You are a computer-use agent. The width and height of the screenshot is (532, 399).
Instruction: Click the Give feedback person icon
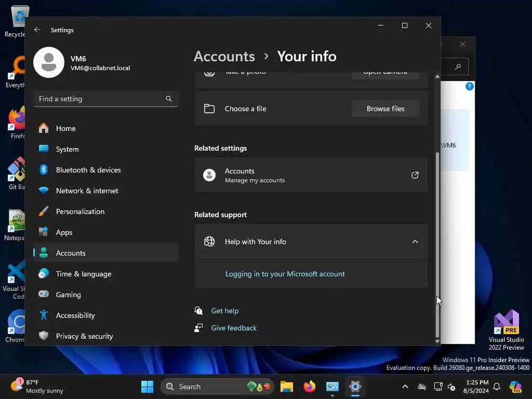[198, 328]
